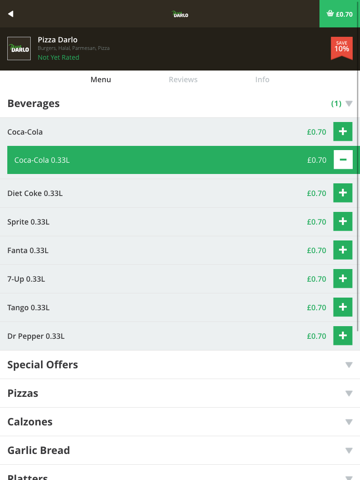This screenshot has width=360, height=480.
Task: Open the basket showing £0.70
Action: click(340, 14)
